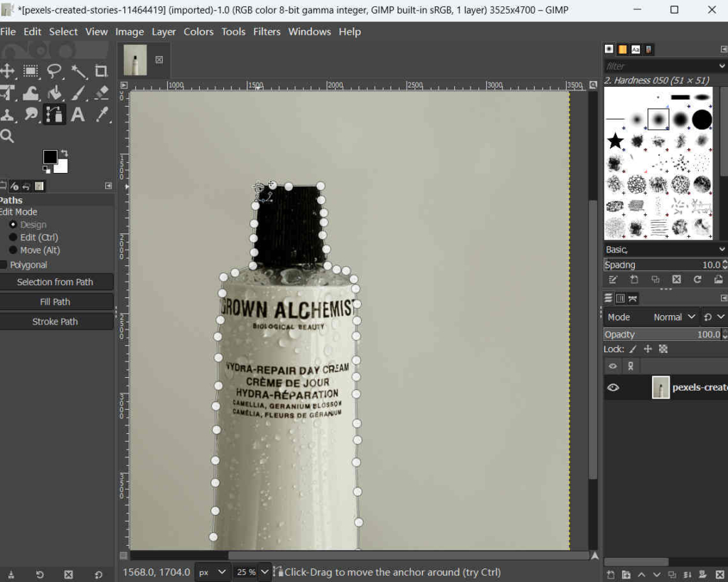Delete the layer using the bottom-right icon
Viewport: 728px width, 582px height.
coord(719,575)
